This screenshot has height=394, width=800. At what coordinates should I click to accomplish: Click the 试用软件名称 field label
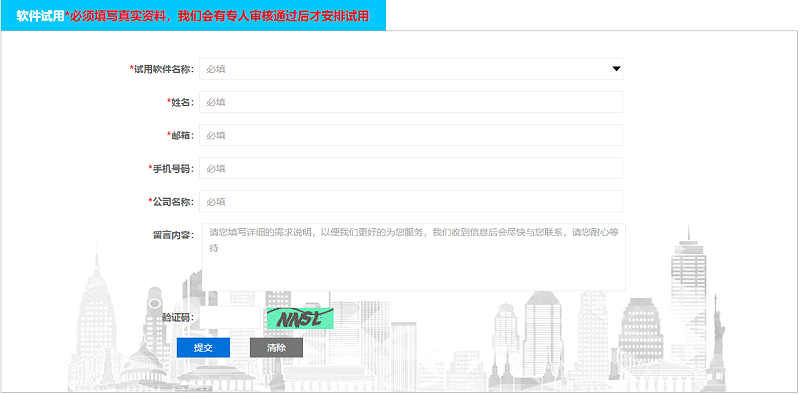tap(162, 69)
